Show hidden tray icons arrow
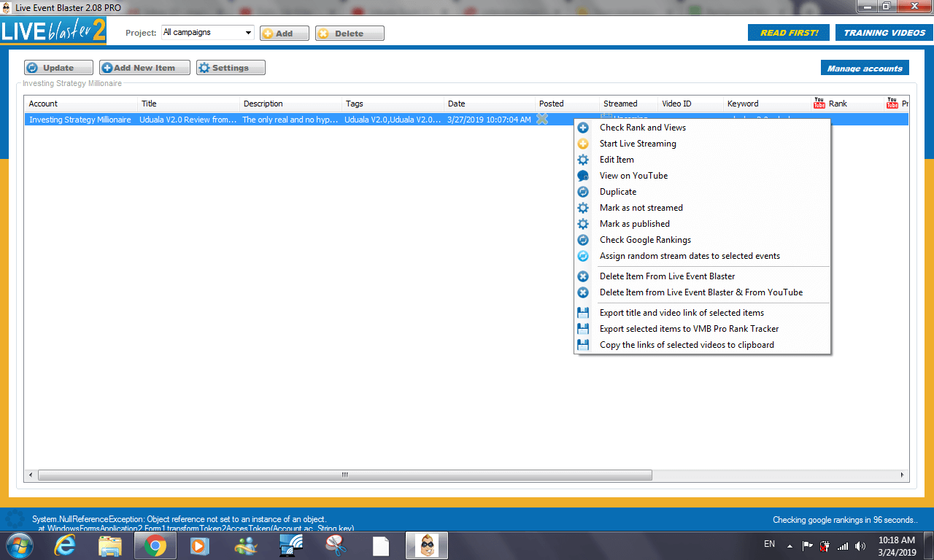The height and width of the screenshot is (560, 934). (790, 545)
